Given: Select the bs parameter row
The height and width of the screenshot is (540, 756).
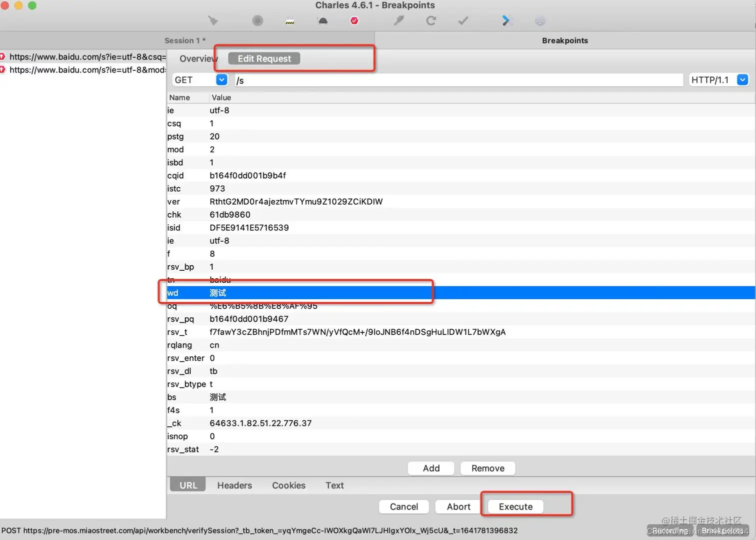Looking at the screenshot, I should [x=461, y=397].
